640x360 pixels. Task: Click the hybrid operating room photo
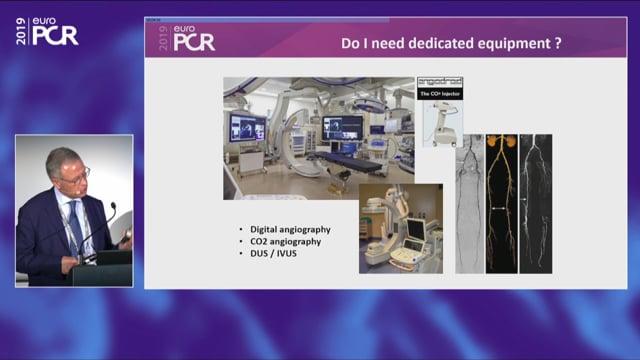click(x=319, y=138)
